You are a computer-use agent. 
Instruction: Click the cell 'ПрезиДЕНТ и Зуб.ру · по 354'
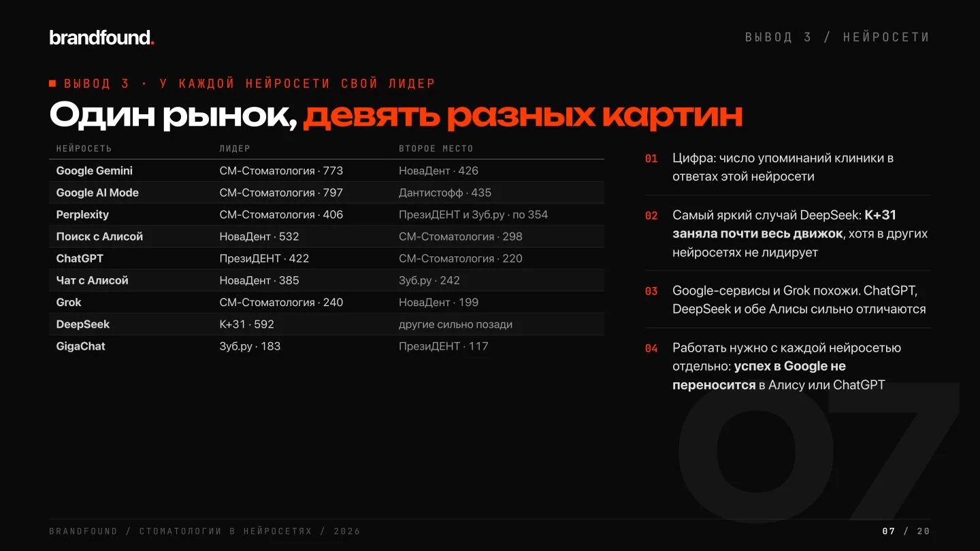(x=473, y=214)
